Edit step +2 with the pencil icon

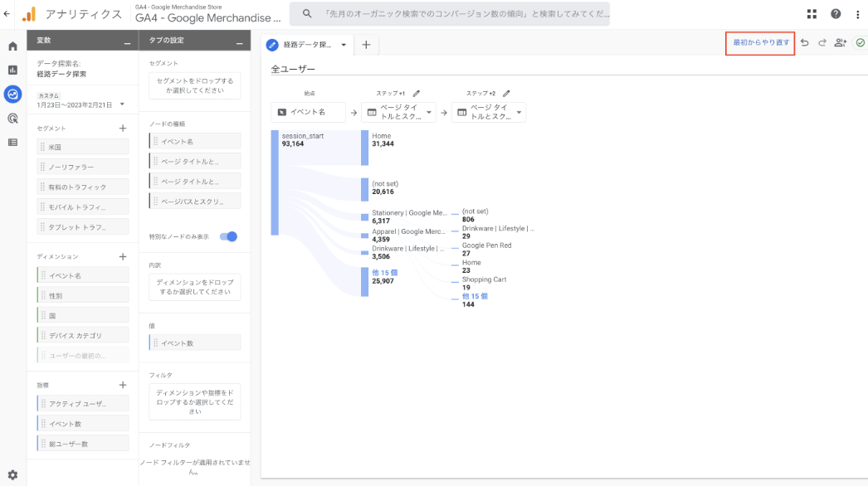506,94
